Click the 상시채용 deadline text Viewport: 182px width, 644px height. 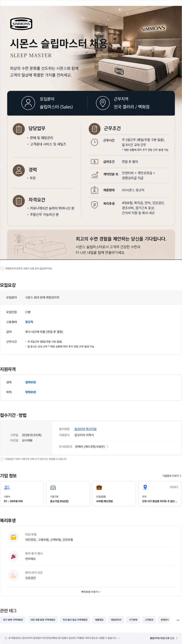(x=27, y=441)
